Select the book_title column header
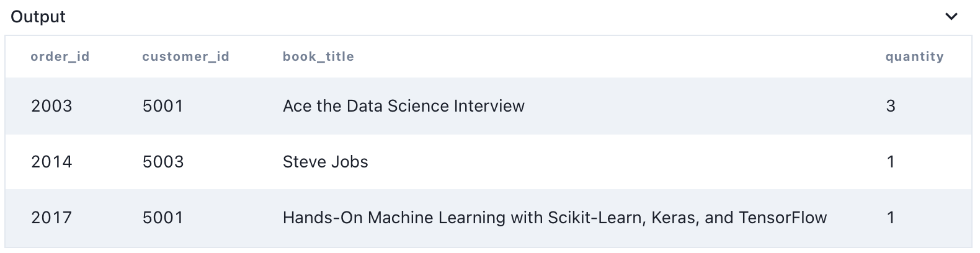 (318, 56)
